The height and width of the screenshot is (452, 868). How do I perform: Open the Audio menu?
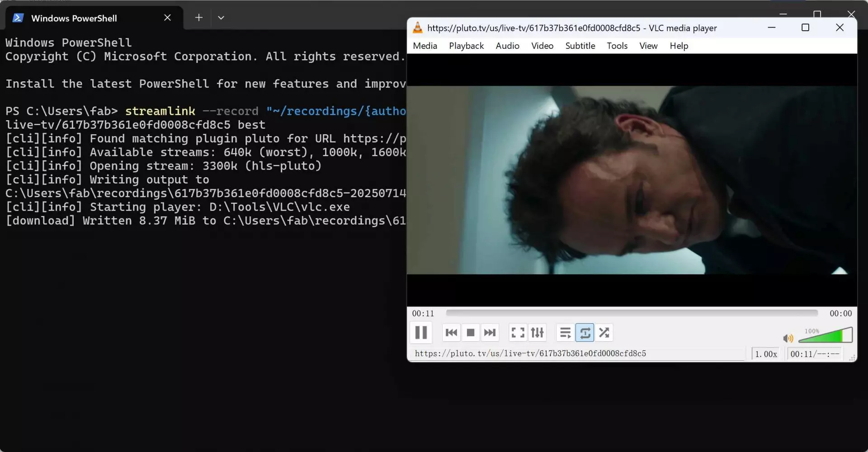point(507,46)
